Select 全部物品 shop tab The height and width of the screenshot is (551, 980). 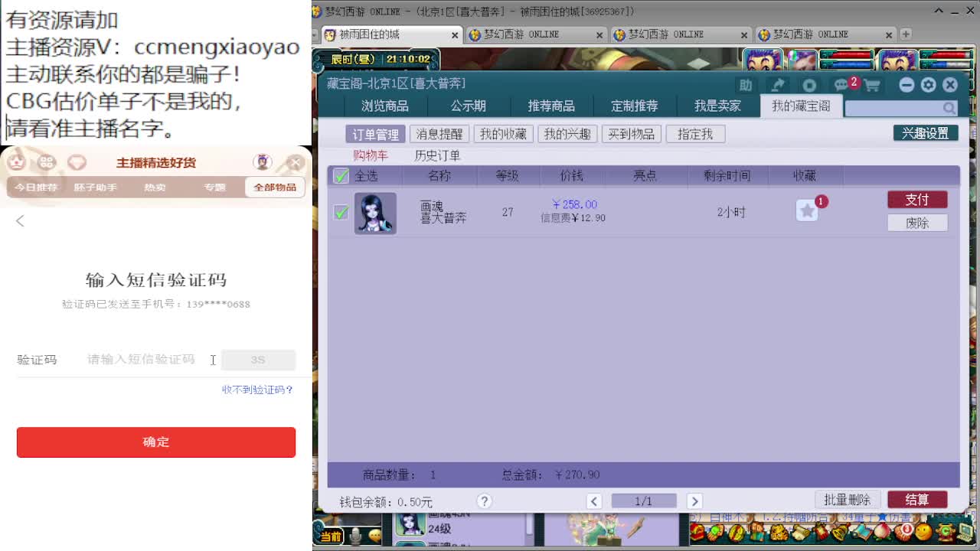[x=275, y=187]
